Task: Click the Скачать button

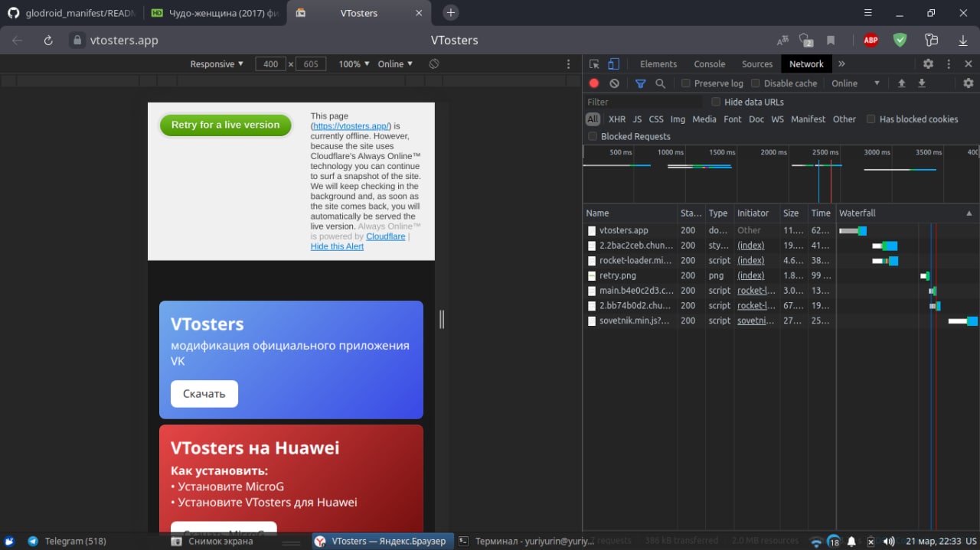Action: tap(204, 394)
